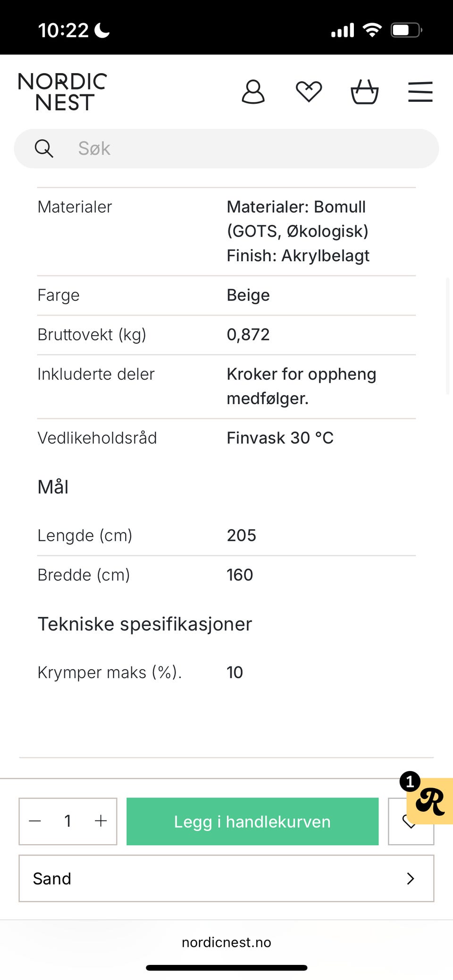Viewport: 453px width, 980px height.
Task: Open the shopping basket icon
Action: (364, 91)
